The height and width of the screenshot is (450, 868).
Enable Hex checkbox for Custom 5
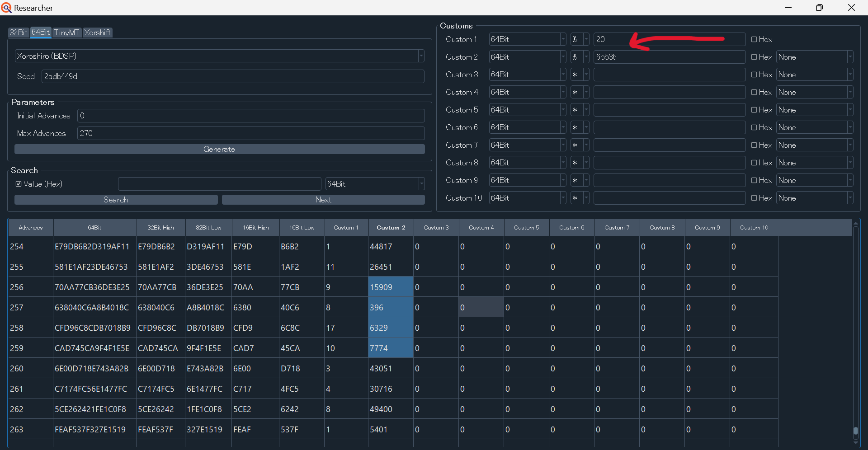click(x=754, y=110)
